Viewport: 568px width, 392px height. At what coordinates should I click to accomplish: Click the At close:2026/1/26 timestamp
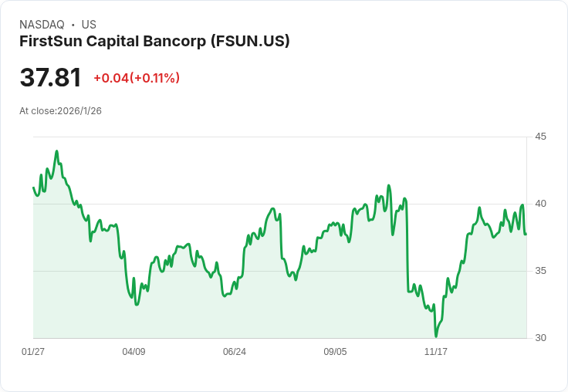60,110
